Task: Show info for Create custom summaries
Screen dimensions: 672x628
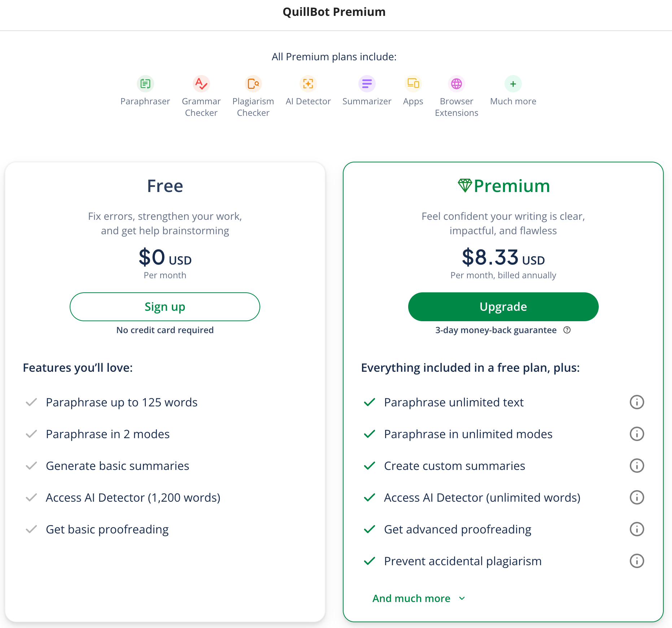Action: tap(637, 466)
